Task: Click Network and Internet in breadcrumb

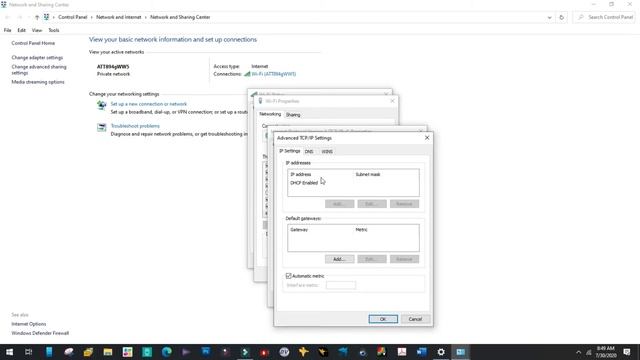Action: [118, 17]
